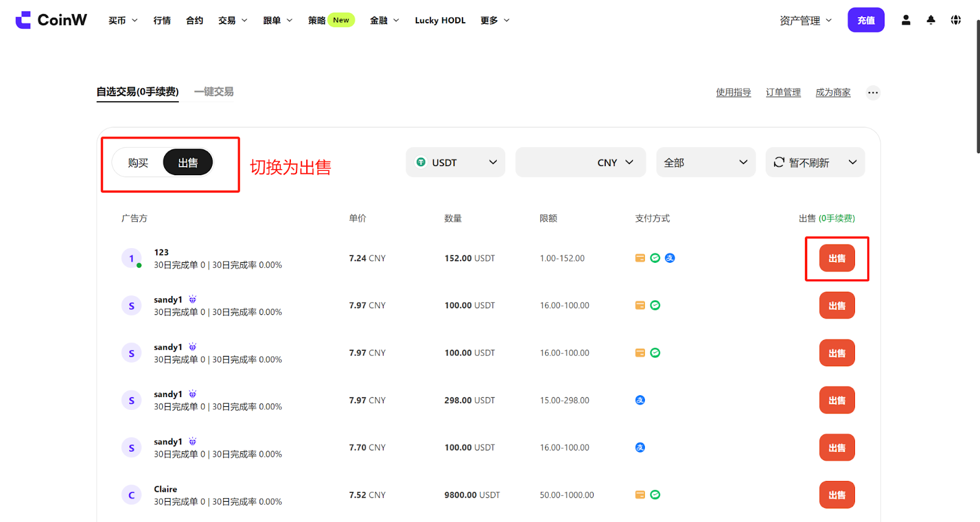Click the price 7.24 CNY
The width and height of the screenshot is (980, 522).
pyautogui.click(x=367, y=259)
